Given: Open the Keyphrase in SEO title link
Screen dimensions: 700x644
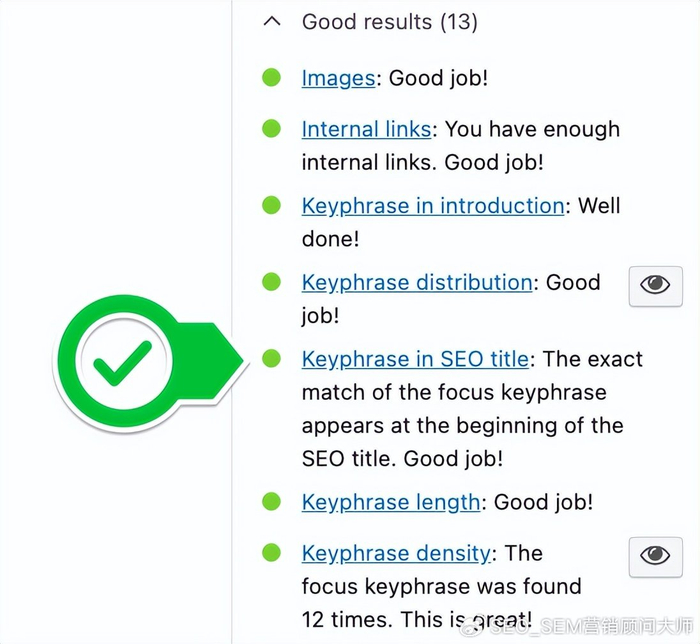Looking at the screenshot, I should [x=416, y=359].
